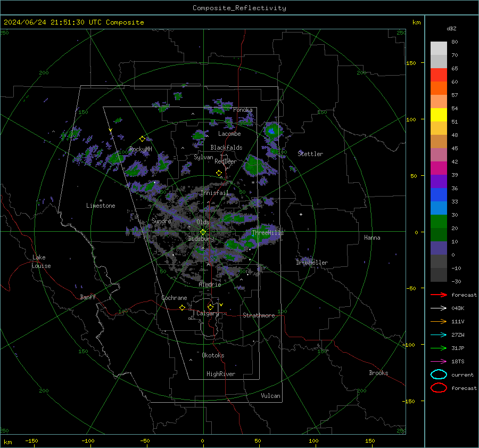
Task: Select the 39 dBZ purple swatch
Action: click(439, 181)
